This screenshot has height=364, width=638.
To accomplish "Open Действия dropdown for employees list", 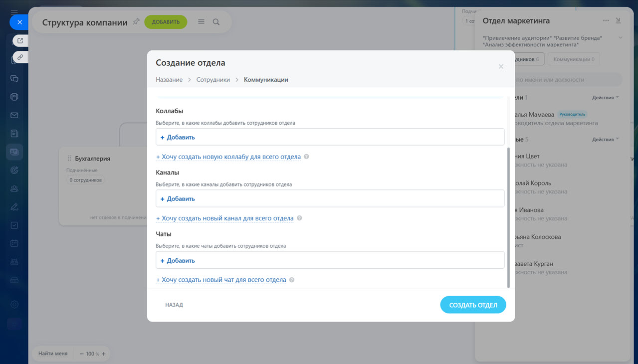I will pyautogui.click(x=606, y=140).
